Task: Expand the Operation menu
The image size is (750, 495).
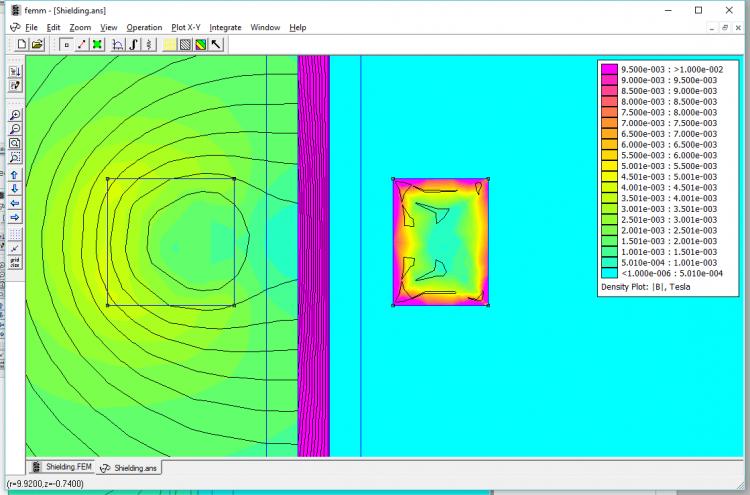Action: point(144,27)
